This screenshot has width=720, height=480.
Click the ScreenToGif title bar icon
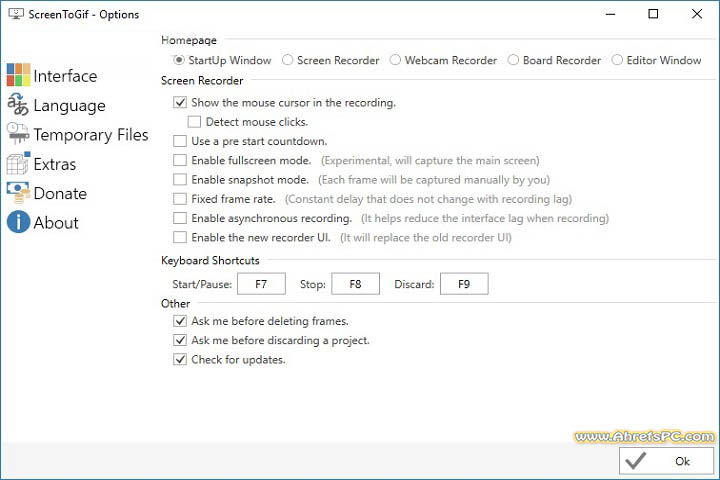pos(16,14)
